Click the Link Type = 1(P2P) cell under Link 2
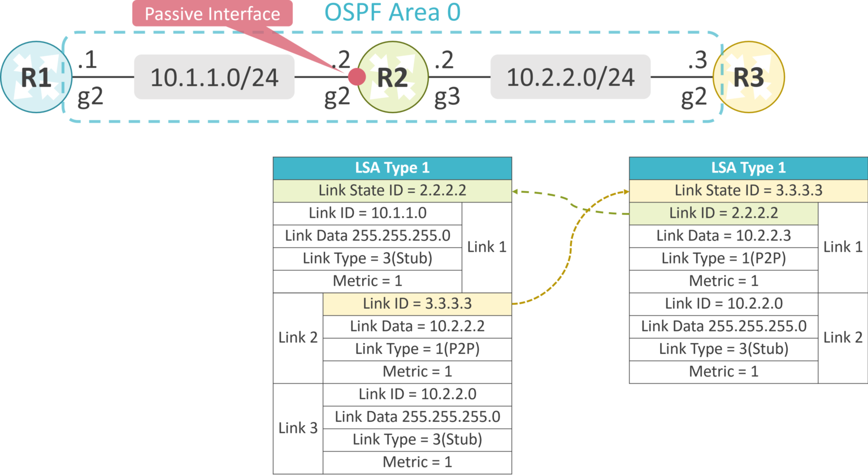Screen dimensions: 868x475 (x=416, y=349)
